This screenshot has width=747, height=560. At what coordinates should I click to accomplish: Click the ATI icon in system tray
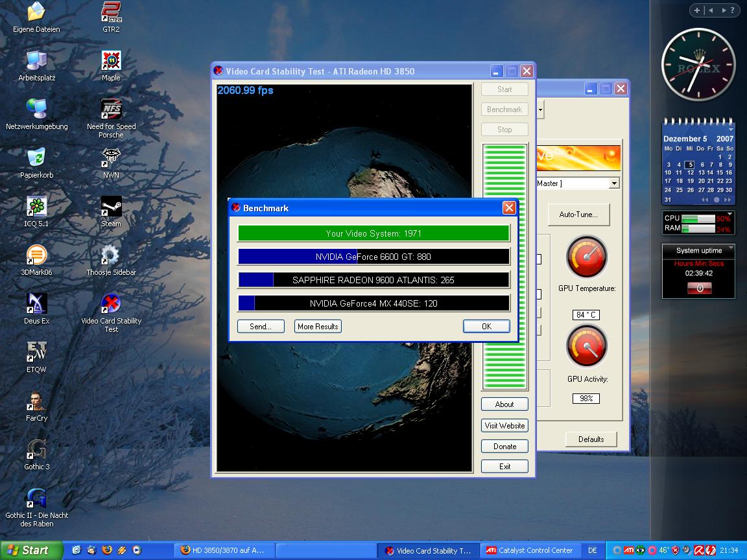628,550
